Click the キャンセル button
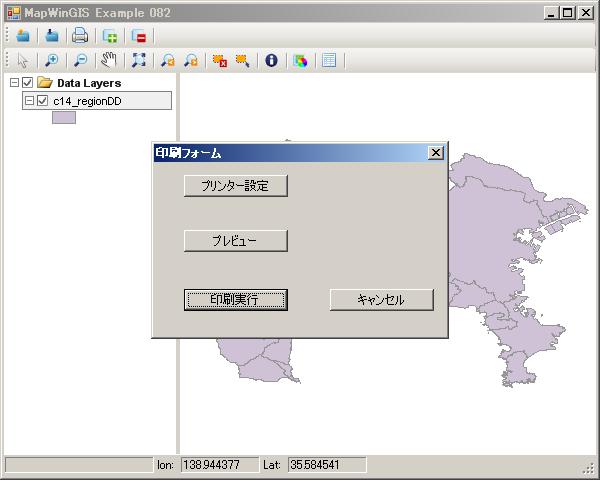The width and height of the screenshot is (600, 480). pos(381,300)
